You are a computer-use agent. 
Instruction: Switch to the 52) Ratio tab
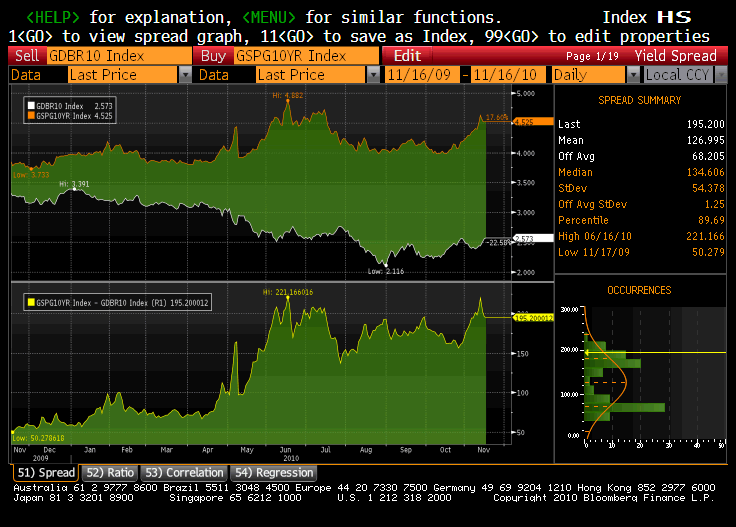pyautogui.click(x=110, y=472)
